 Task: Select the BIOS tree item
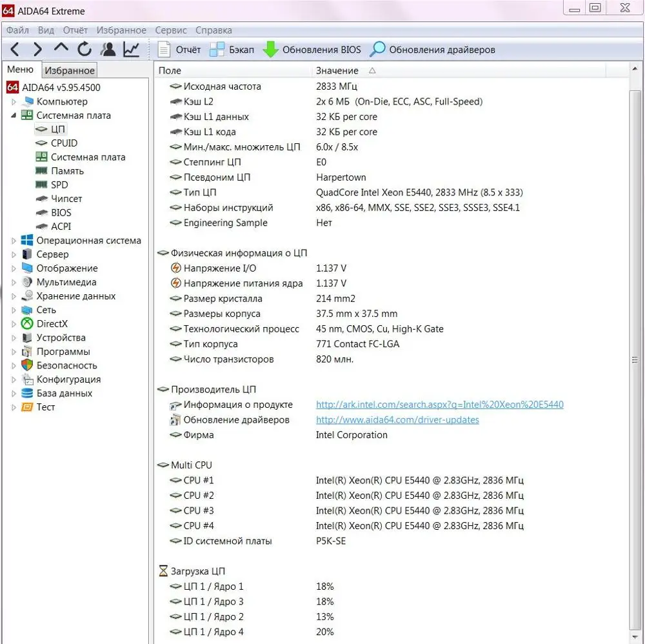53,213
